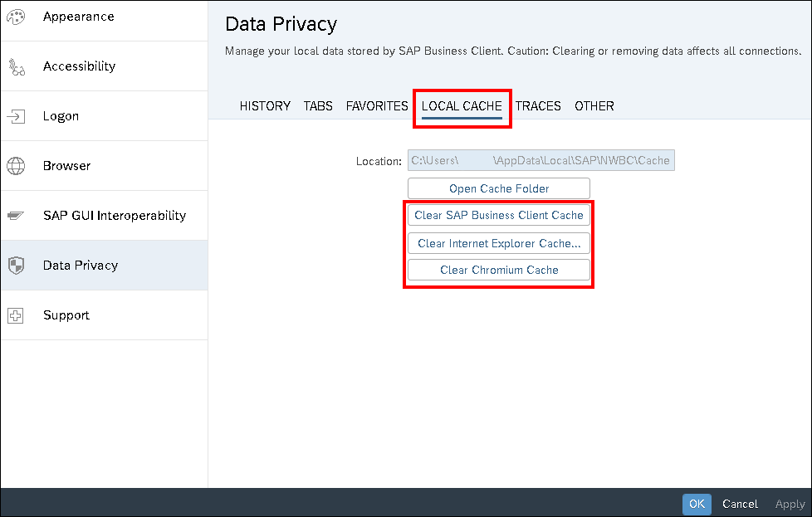Open the Appearance settings section

79,17
